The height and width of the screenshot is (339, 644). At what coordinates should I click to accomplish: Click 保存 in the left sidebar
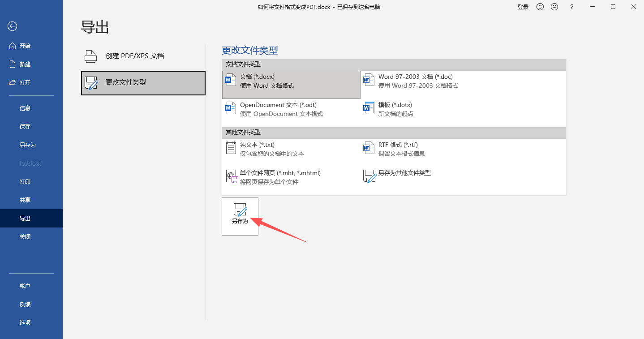click(x=31, y=126)
